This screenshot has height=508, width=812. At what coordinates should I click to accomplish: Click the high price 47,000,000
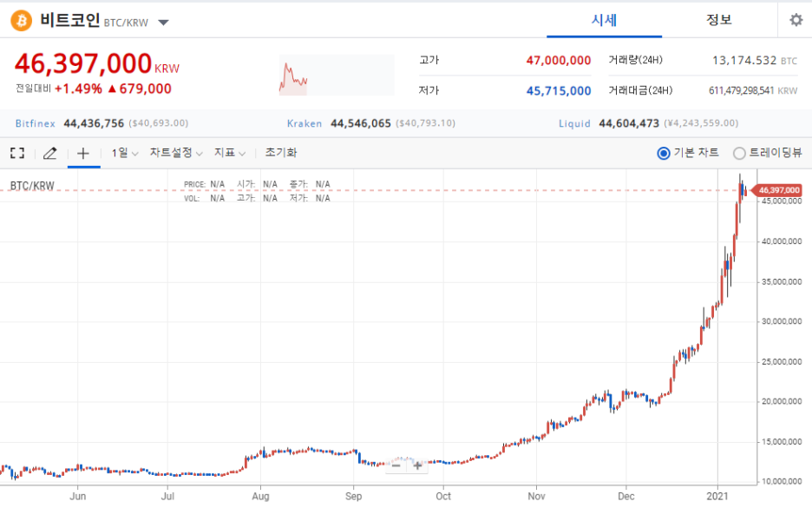[x=559, y=60]
